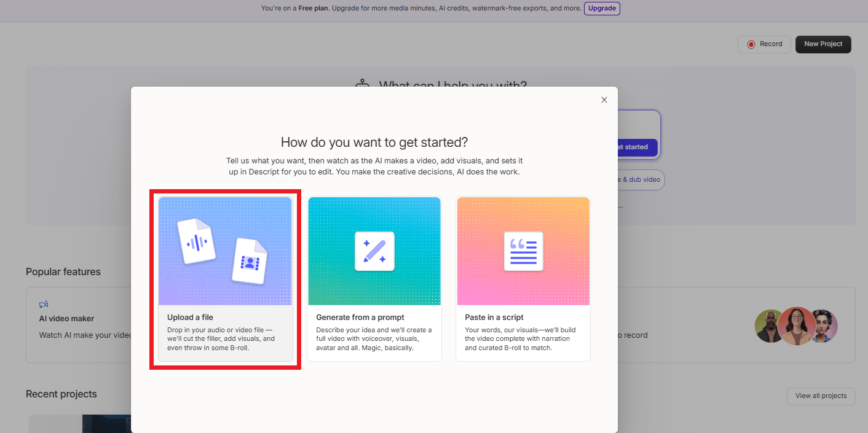
Task: Click the quote-script icon on Paste in a script
Action: click(523, 251)
